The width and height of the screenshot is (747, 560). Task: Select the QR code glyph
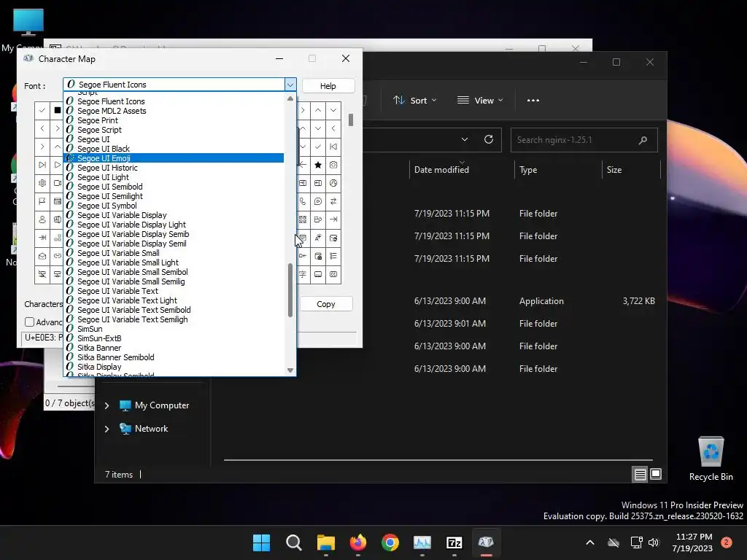pyautogui.click(x=303, y=219)
